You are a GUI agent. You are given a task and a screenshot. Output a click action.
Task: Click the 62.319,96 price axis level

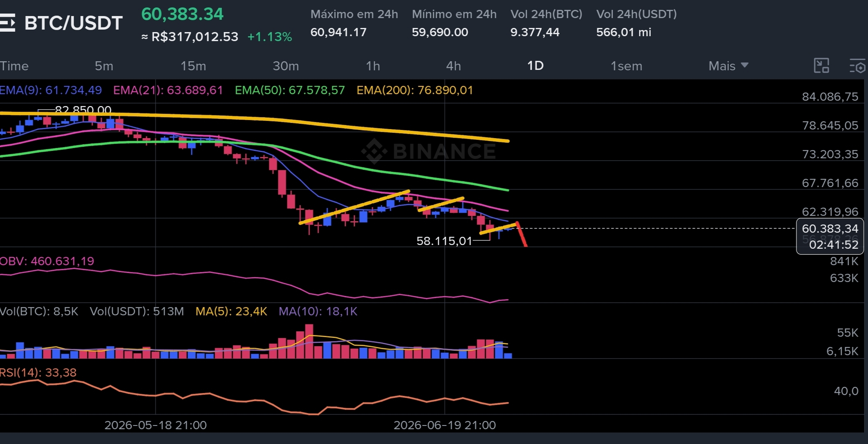coord(830,212)
